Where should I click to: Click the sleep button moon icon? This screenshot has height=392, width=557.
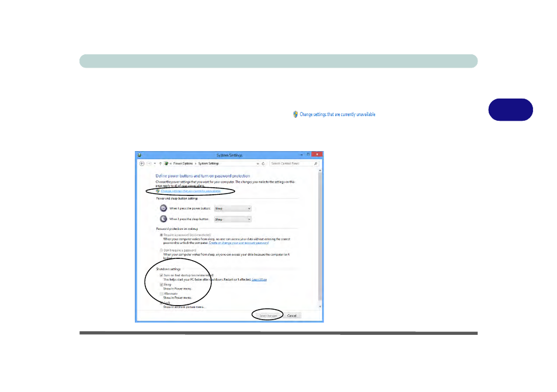click(x=163, y=219)
